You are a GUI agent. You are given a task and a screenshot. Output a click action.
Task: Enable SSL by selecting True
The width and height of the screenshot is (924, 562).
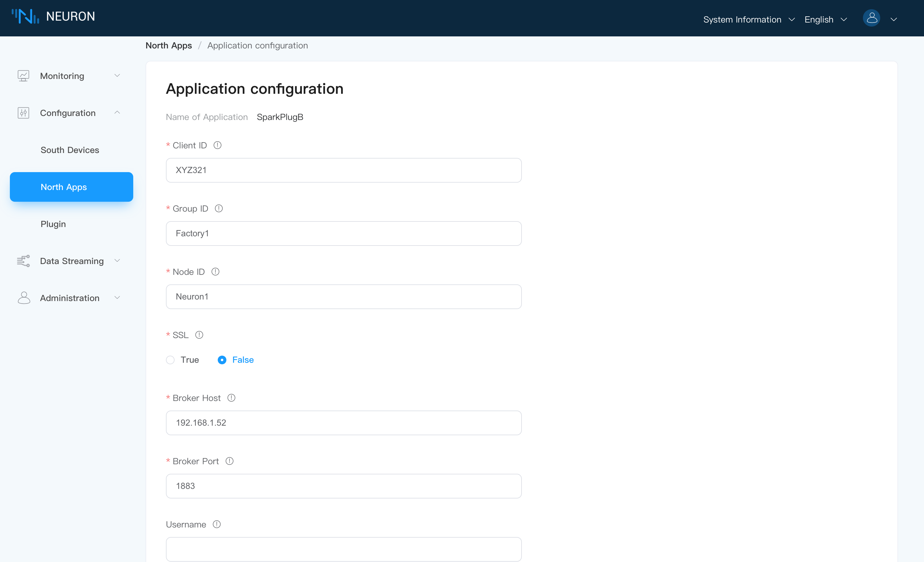[x=171, y=360]
